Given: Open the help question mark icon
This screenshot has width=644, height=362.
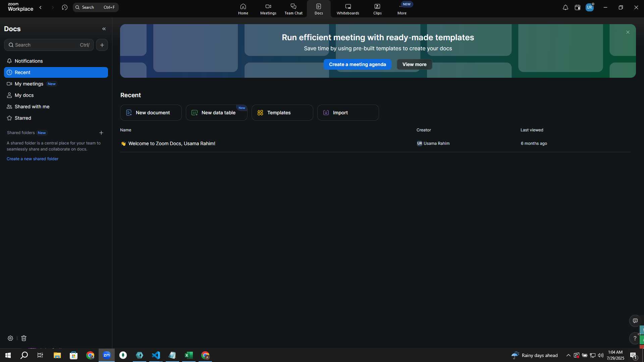Looking at the screenshot, I should pos(635,339).
